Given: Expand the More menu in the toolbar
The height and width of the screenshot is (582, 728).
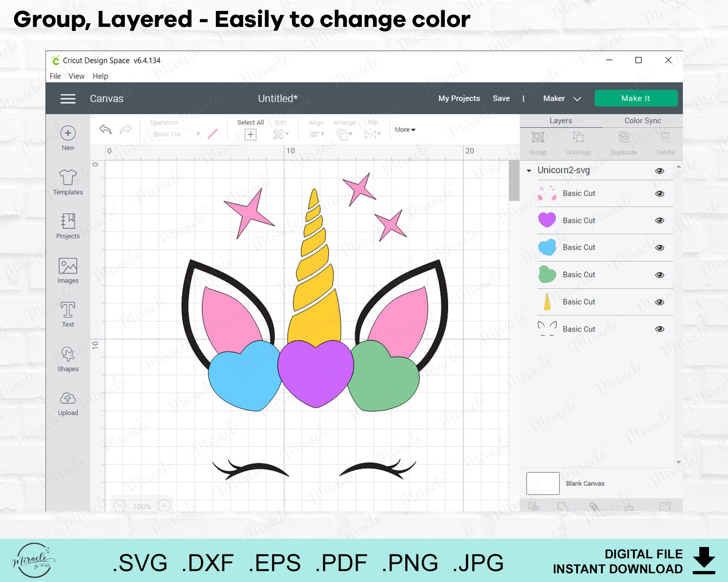Looking at the screenshot, I should click(x=404, y=130).
